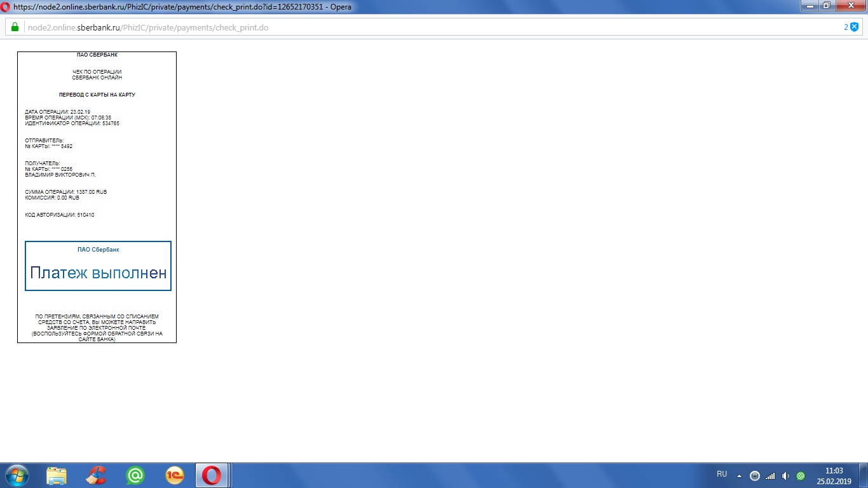This screenshot has height=488, width=868.
Task: Open the Windows Start menu orb
Action: coord(17,475)
